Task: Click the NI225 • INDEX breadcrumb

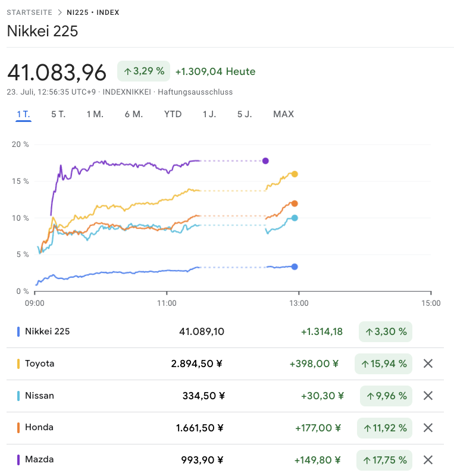Action: tap(93, 12)
